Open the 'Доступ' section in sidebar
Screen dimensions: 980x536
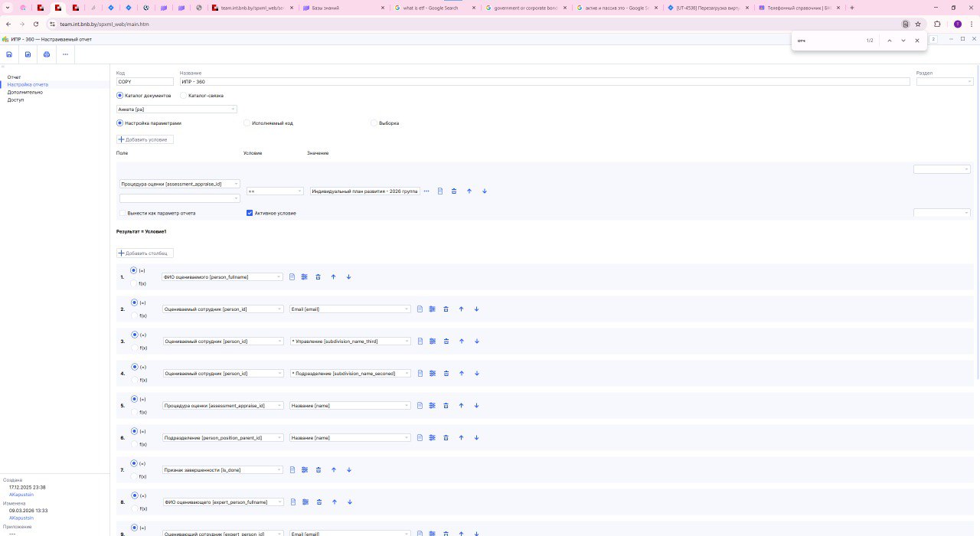point(15,100)
